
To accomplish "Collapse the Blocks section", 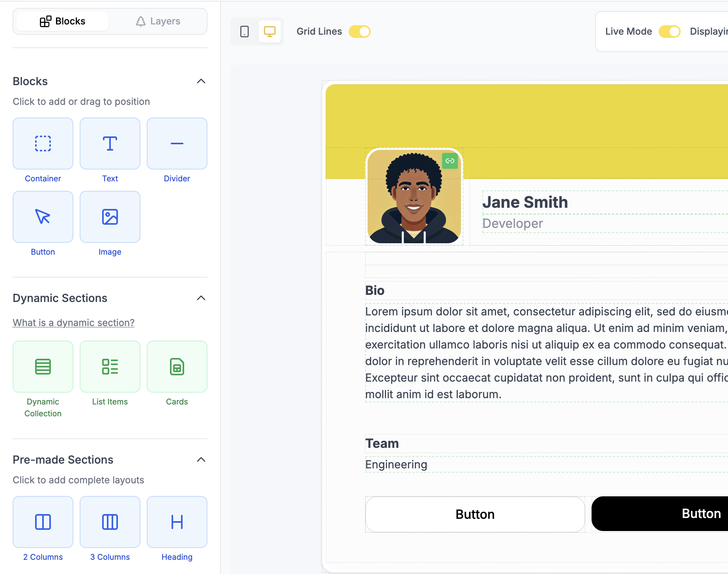I will click(x=201, y=81).
